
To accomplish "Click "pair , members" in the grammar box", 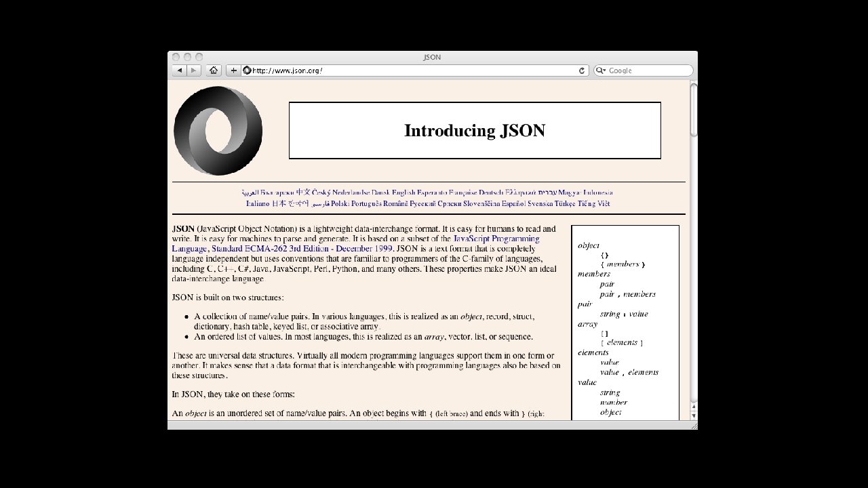I will pyautogui.click(x=628, y=294).
